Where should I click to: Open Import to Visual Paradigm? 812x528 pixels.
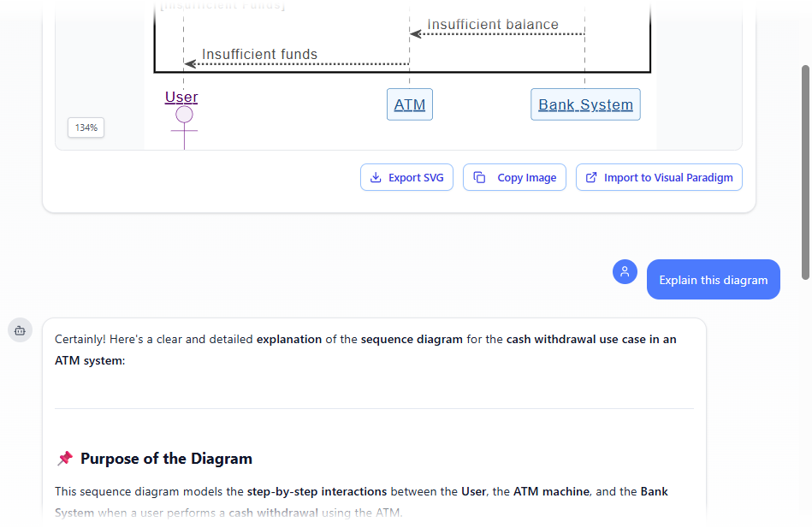659,177
